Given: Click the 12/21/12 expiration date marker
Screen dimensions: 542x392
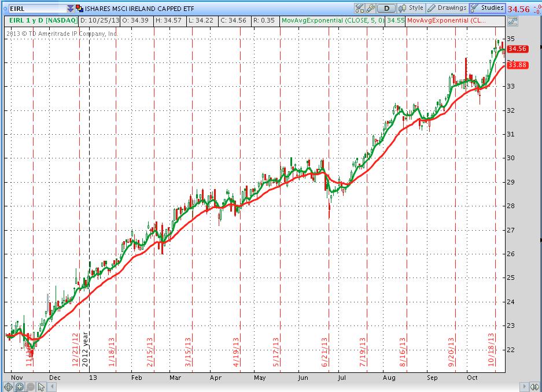Looking at the screenshot, I should [x=75, y=350].
